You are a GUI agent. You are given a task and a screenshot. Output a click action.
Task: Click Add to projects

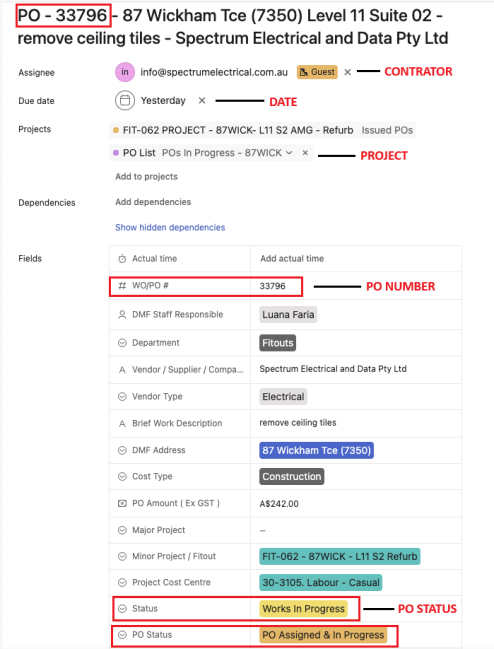pyautogui.click(x=146, y=177)
